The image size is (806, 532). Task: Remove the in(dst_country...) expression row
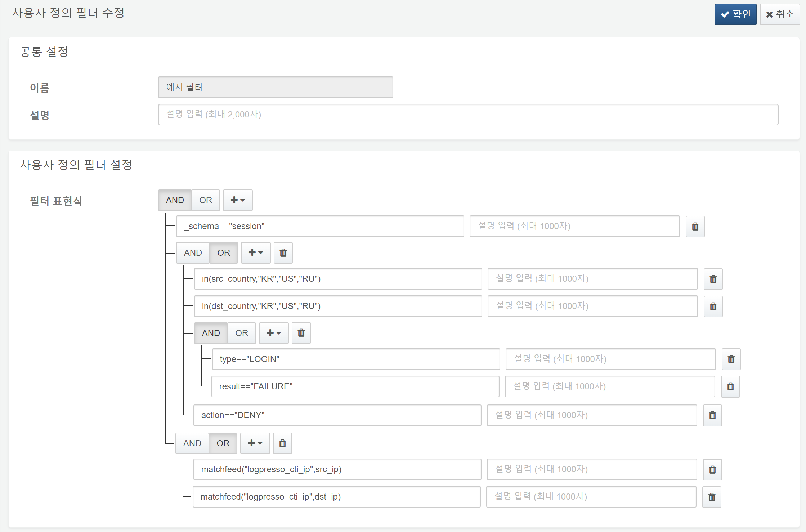(x=713, y=307)
